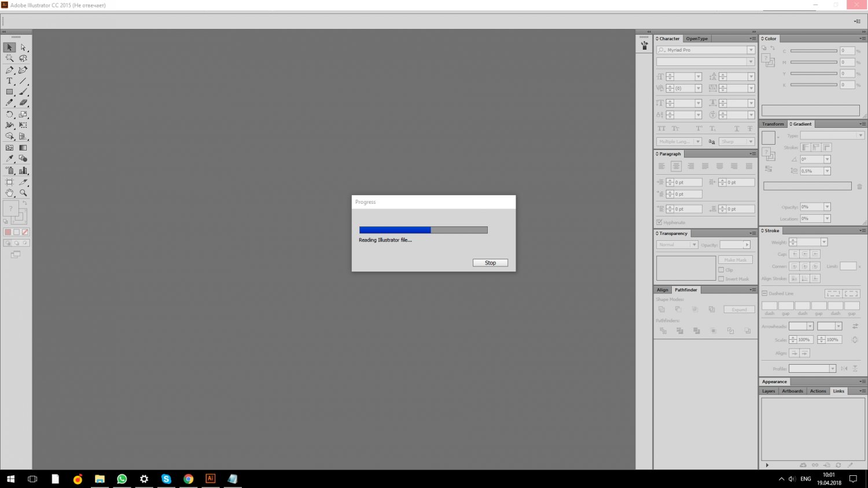Select the Rotate tool
This screenshot has height=488, width=868.
click(x=9, y=115)
